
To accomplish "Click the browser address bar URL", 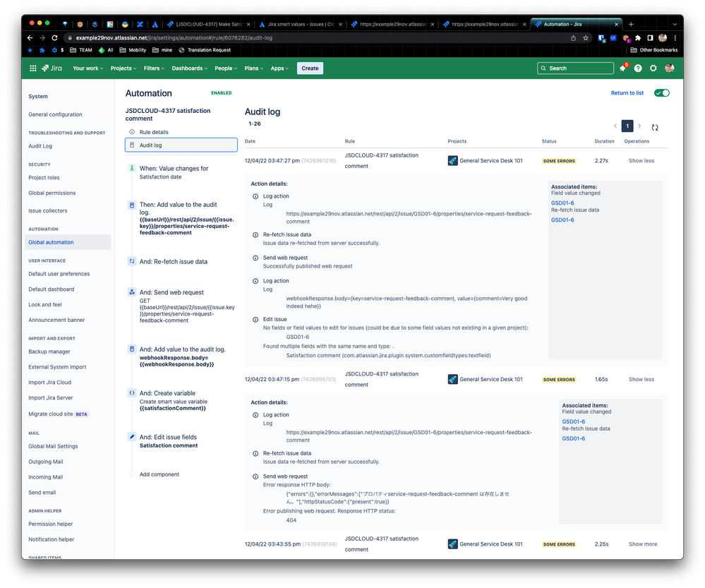I will click(174, 38).
